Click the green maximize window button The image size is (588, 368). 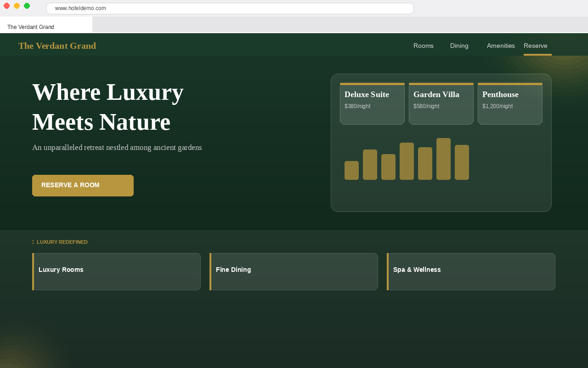tap(27, 6)
